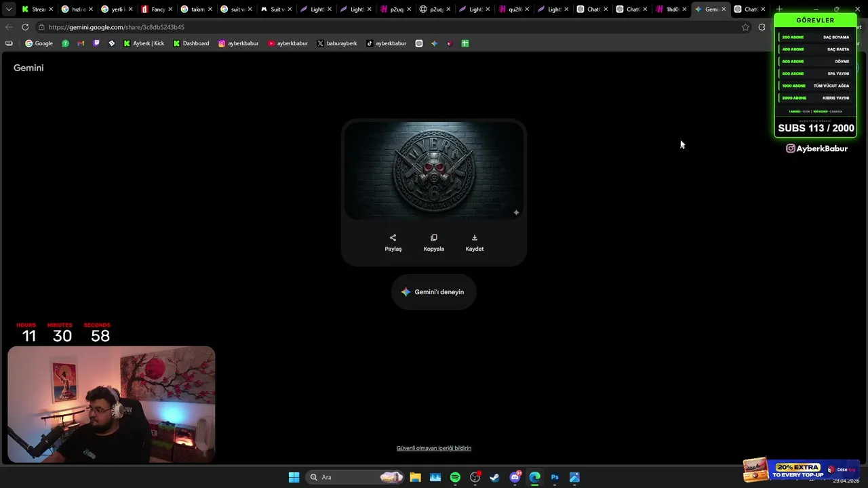Click the Edge browser taskbar icon

[x=534, y=477]
